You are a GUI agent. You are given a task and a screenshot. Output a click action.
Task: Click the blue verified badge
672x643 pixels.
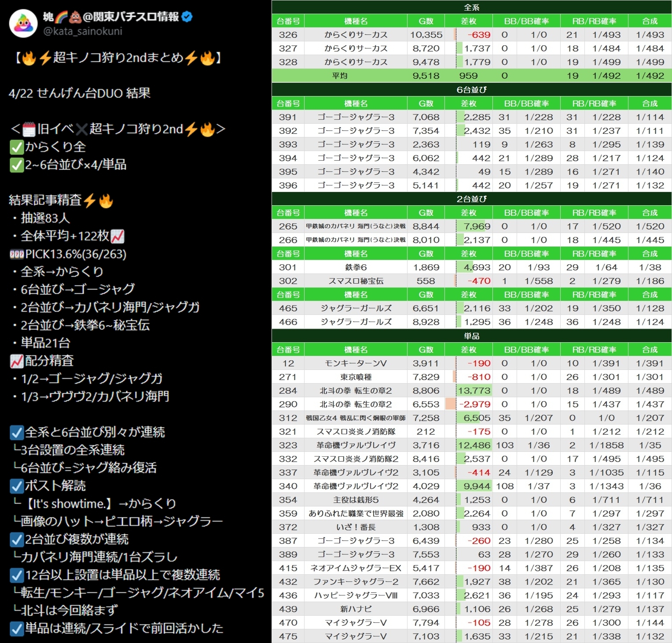click(187, 17)
